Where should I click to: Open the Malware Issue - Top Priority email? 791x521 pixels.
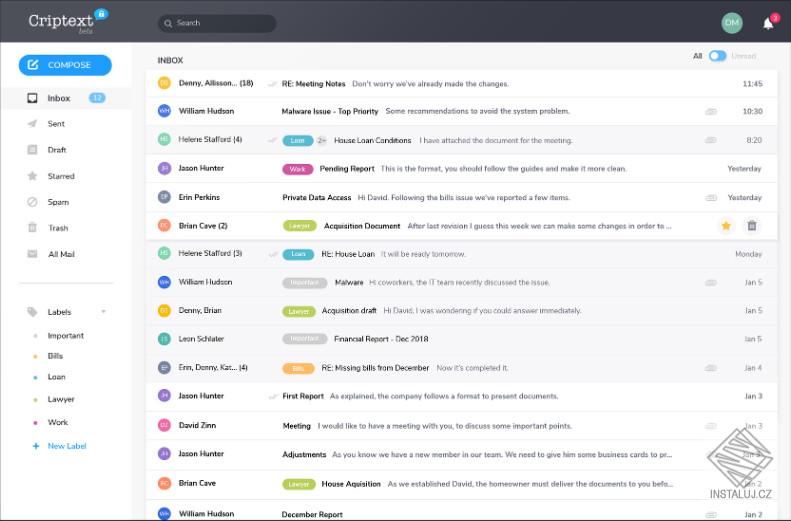pos(461,111)
